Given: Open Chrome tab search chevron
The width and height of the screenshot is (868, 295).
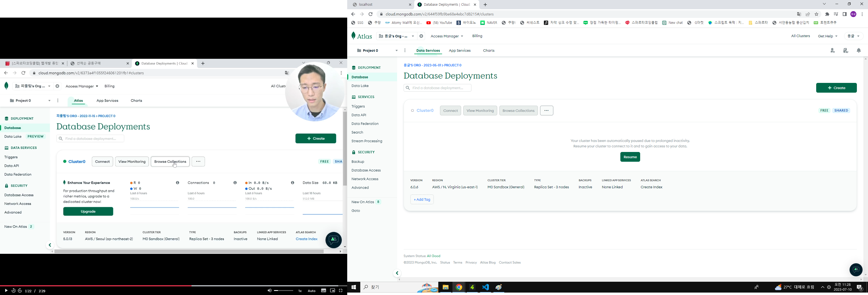Looking at the screenshot, I should 824,4.
